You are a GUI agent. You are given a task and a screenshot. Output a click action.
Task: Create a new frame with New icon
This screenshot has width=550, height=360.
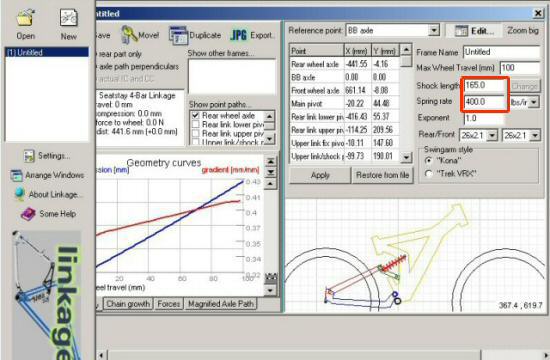point(68,18)
